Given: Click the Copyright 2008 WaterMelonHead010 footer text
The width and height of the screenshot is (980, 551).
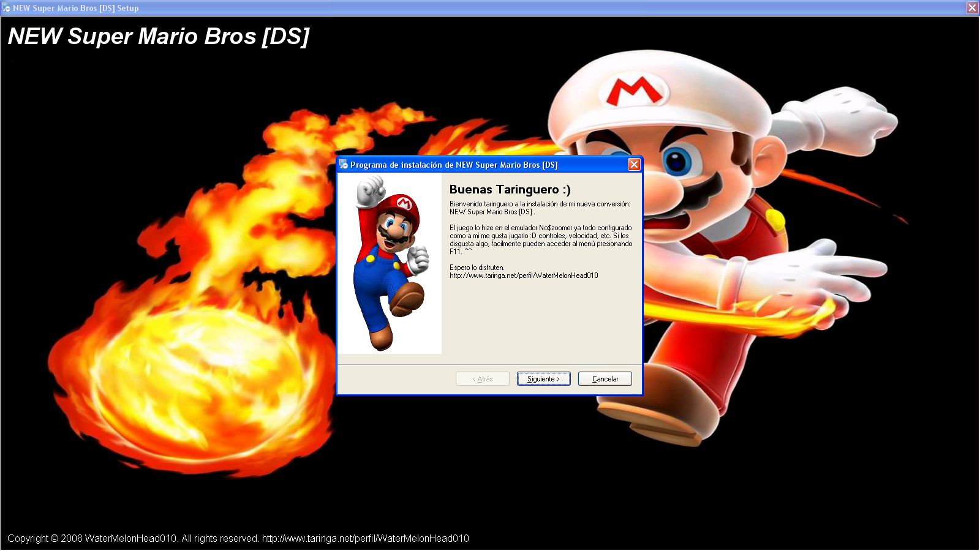Looking at the screenshot, I should point(238,539).
